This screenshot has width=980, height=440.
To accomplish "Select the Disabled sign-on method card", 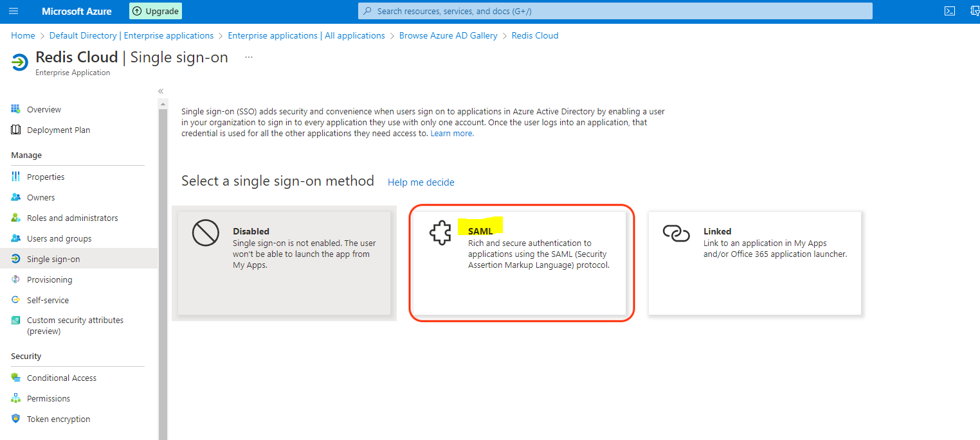I will click(284, 263).
